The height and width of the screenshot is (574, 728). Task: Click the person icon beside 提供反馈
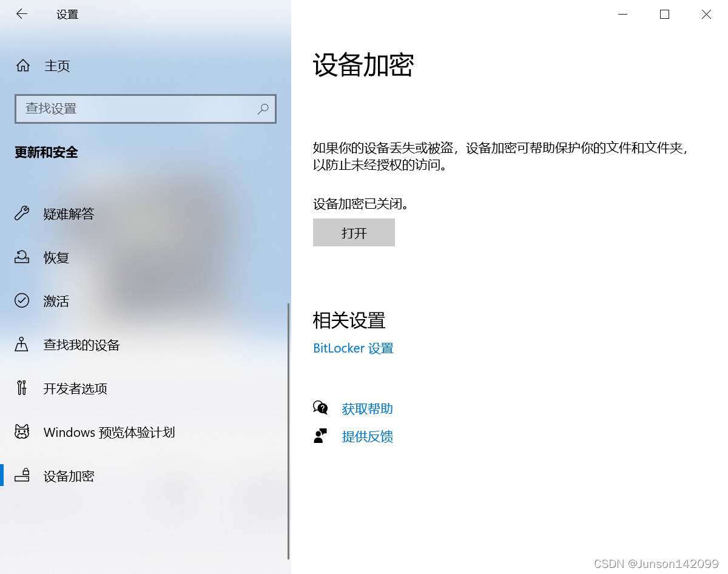(x=321, y=436)
